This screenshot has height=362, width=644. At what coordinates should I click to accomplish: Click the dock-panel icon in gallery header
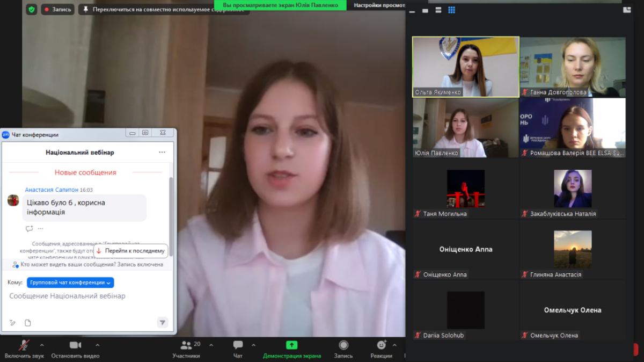click(627, 10)
